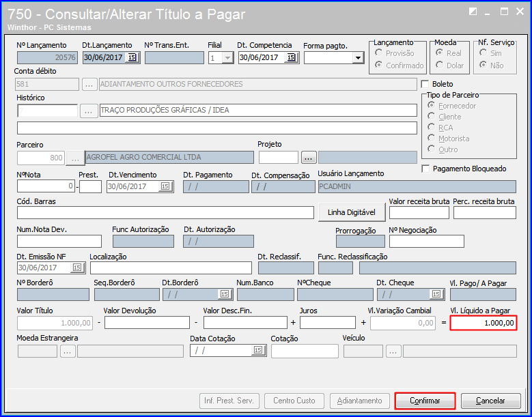Click the Nº Negociação input field
532x417 pixels.
(426, 242)
